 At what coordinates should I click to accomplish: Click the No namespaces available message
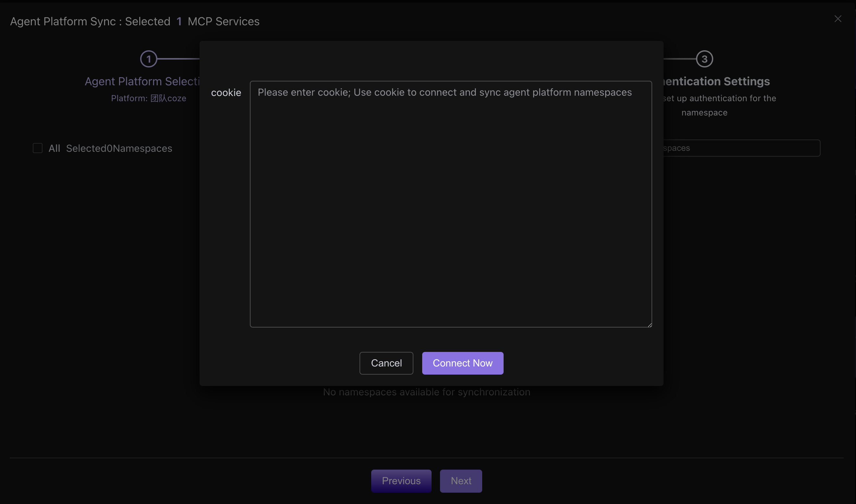427,392
